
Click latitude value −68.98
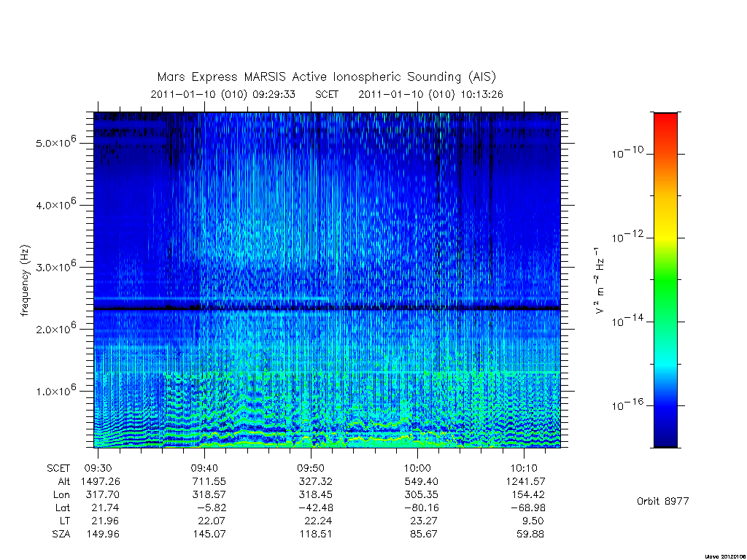527,507
